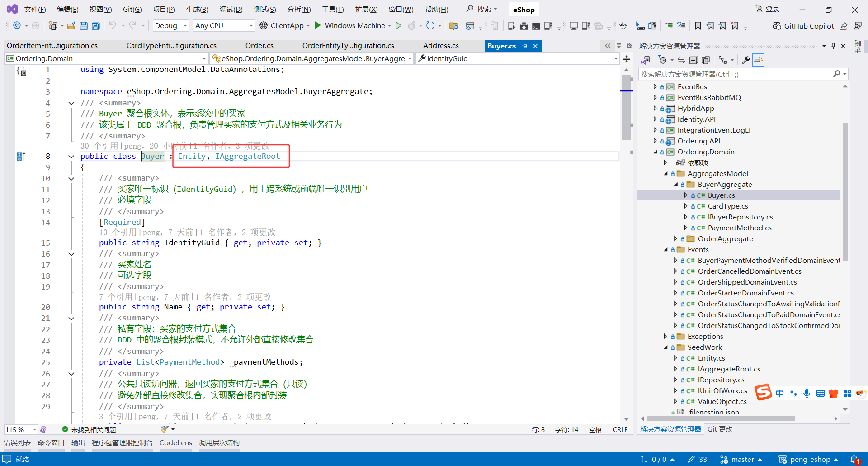Click the restart/refresh circular arrow icon
This screenshot has width=868, height=466.
430,26
